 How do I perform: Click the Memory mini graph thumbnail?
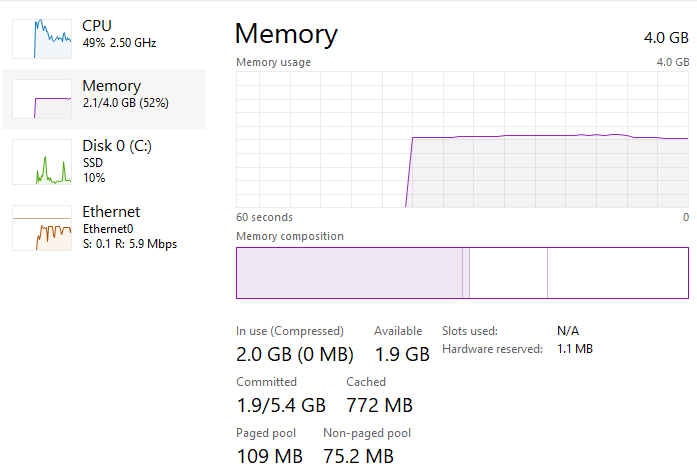pyautogui.click(x=41, y=100)
